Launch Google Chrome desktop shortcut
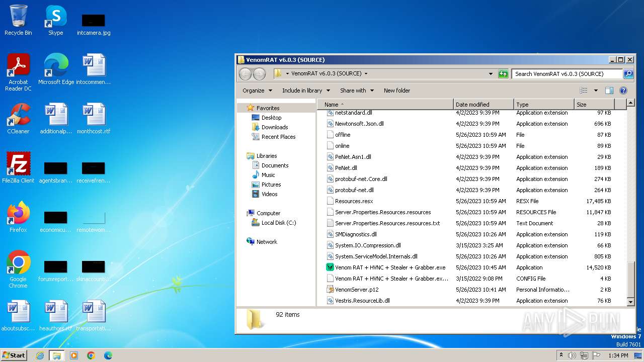Screen dimensions: 644x362 click(18, 269)
